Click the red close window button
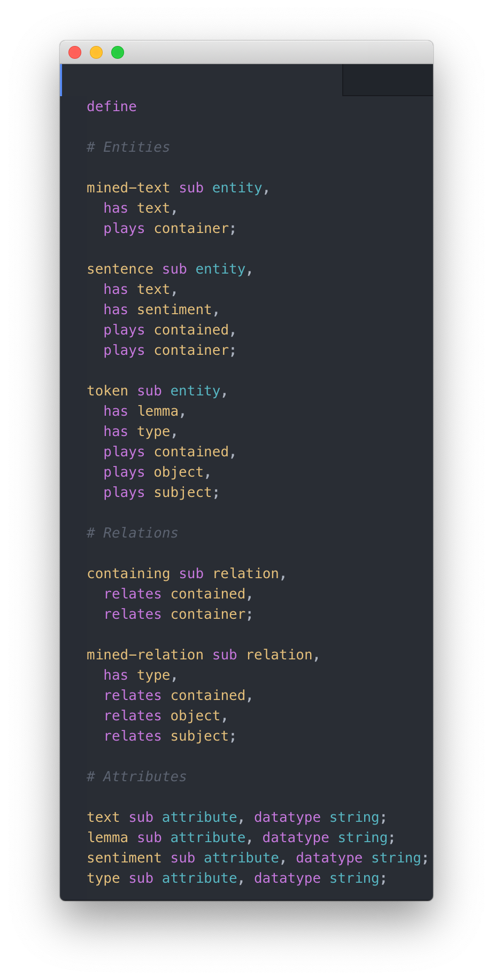This screenshot has width=493, height=980. [x=75, y=52]
